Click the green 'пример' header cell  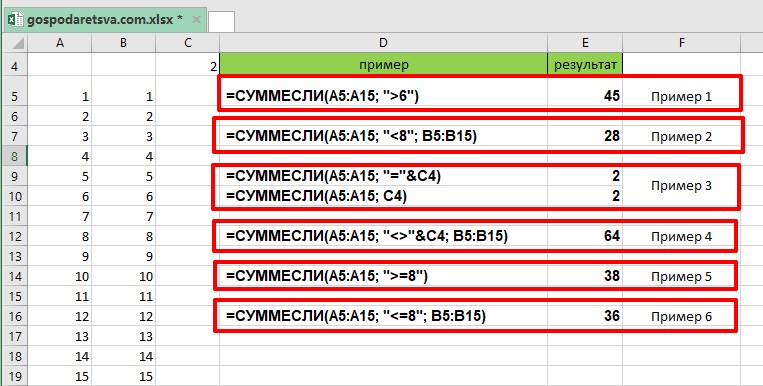pos(383,65)
